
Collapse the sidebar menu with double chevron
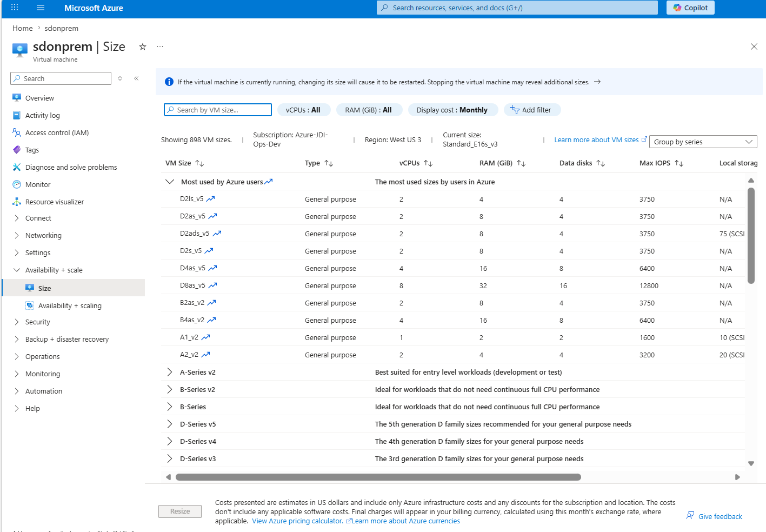pyautogui.click(x=136, y=78)
